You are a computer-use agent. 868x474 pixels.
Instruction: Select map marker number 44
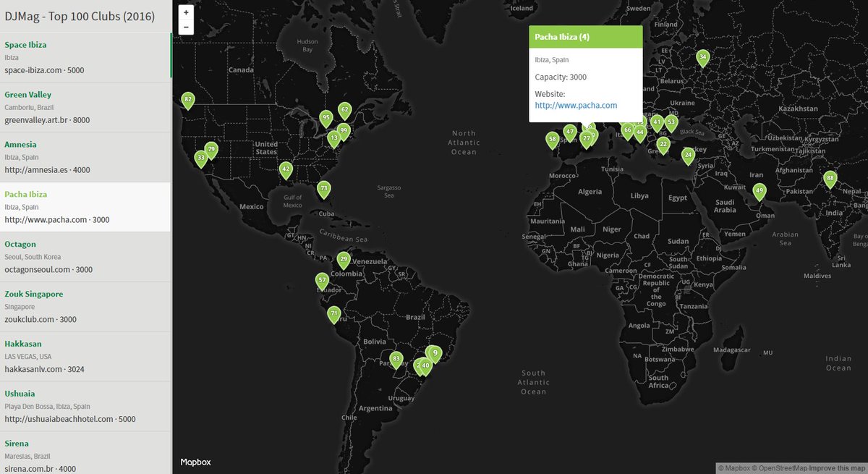pos(639,134)
